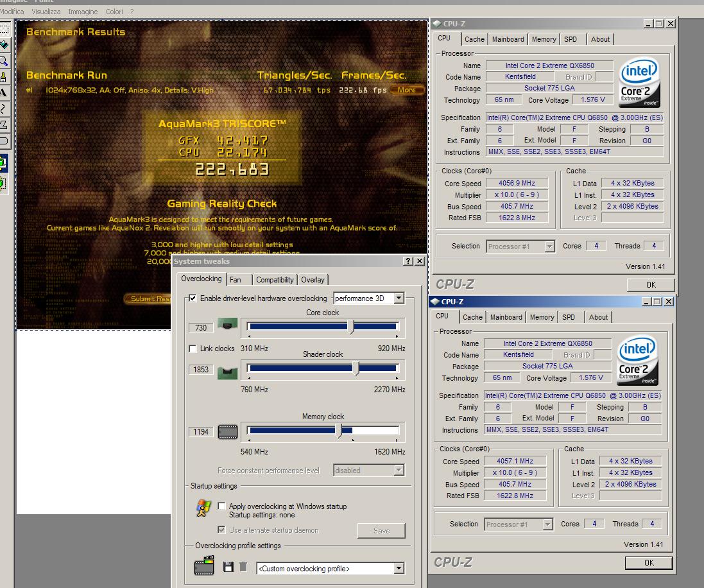Click the Windows startup settings icon
704x588 pixels.
pos(203,508)
